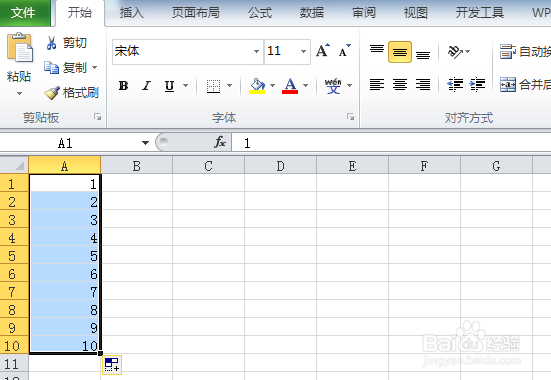The width and height of the screenshot is (551, 380).
Task: Select the Format Painter (格式刷) brush
Action: (71, 93)
